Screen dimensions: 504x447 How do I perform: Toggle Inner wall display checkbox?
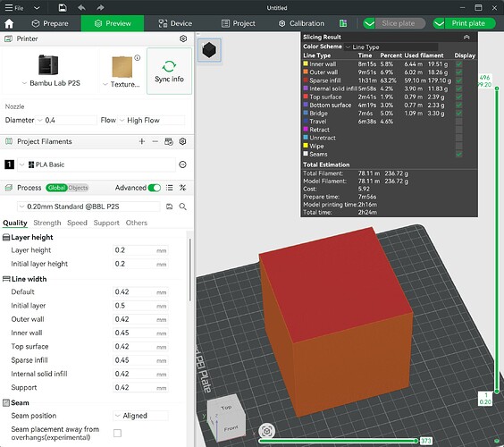(458, 64)
